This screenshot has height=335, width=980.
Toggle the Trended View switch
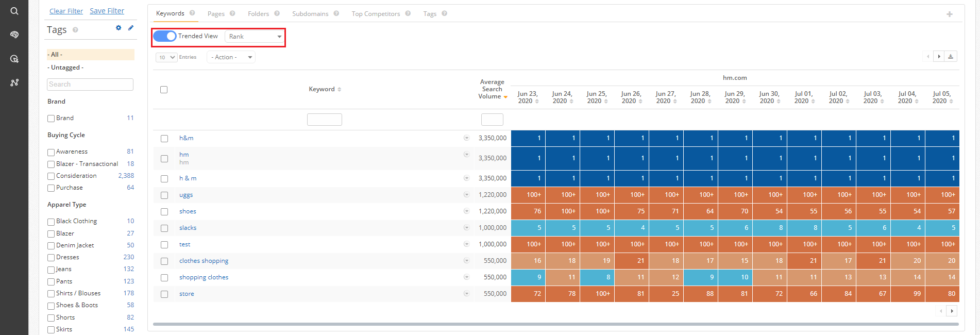pos(165,36)
